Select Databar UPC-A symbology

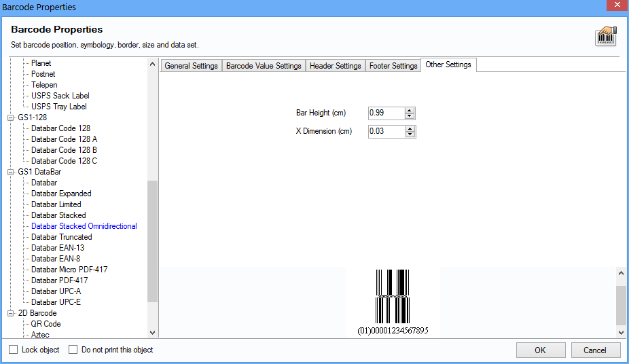pyautogui.click(x=56, y=291)
